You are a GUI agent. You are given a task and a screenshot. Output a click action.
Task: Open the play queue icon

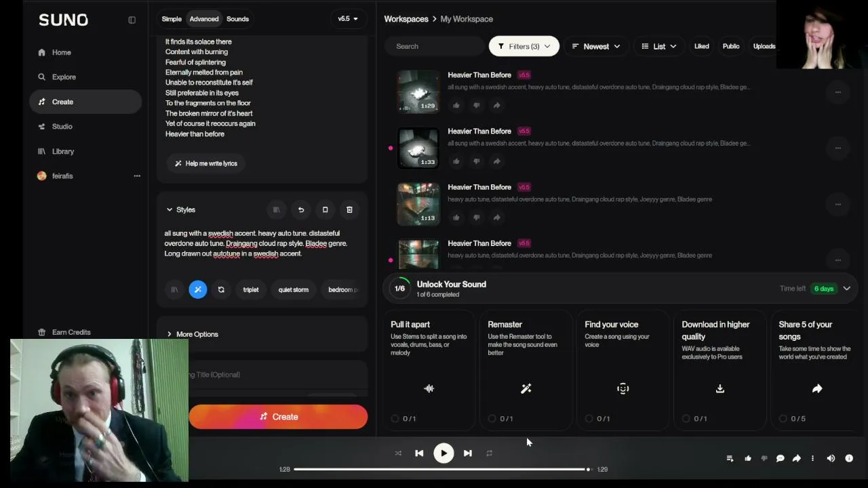pyautogui.click(x=730, y=459)
